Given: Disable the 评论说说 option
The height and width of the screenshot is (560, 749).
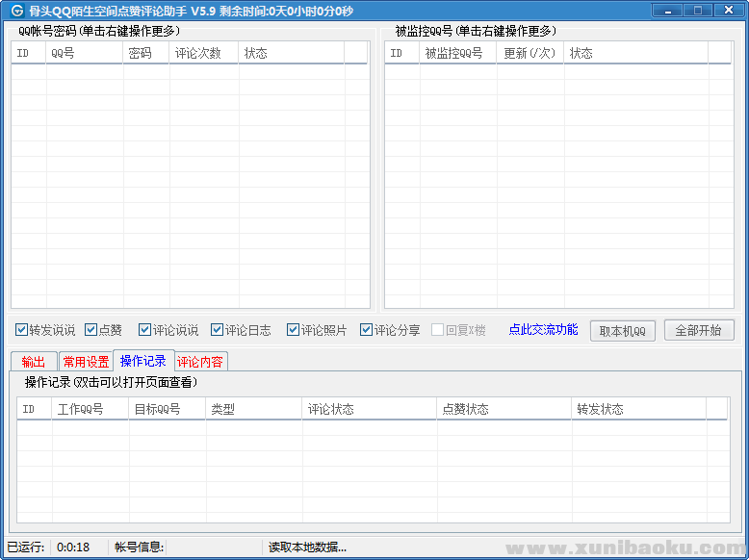Looking at the screenshot, I should (144, 330).
